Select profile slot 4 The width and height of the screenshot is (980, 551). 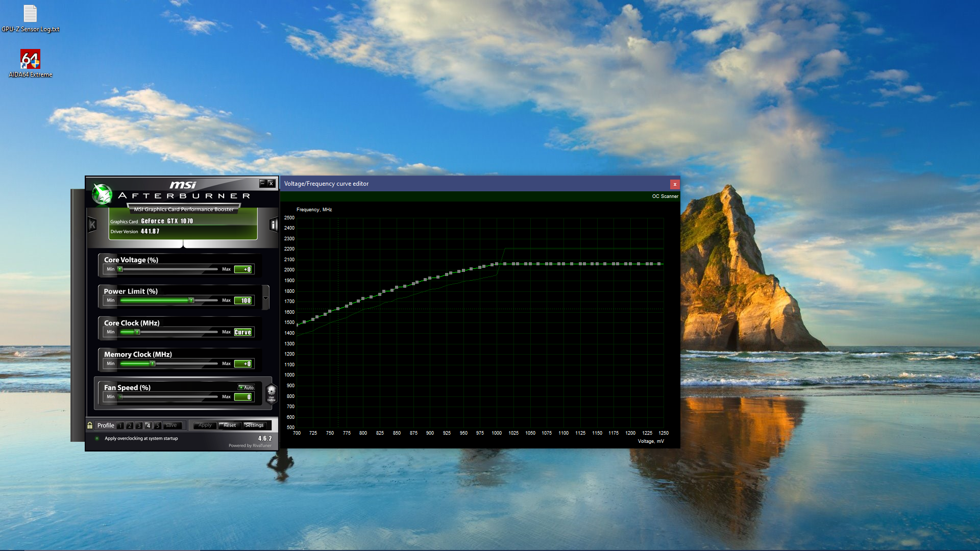pyautogui.click(x=148, y=425)
